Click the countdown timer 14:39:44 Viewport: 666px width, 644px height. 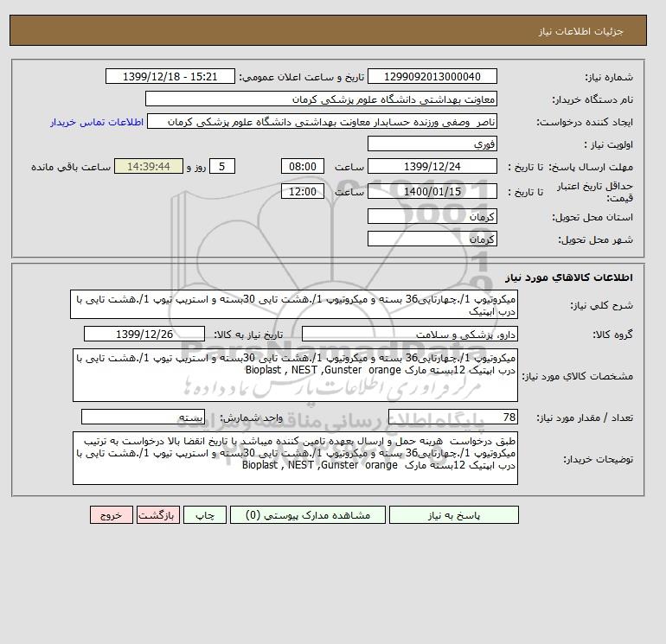149,166
